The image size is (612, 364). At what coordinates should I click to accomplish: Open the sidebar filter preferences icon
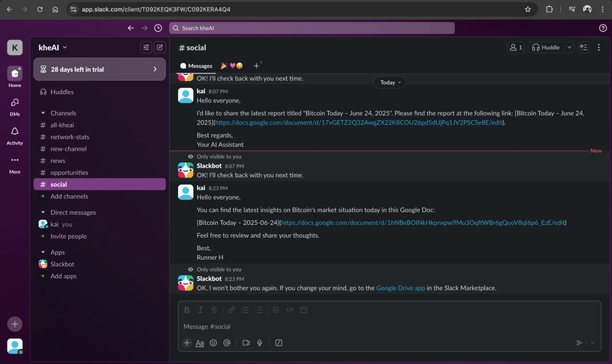[146, 47]
